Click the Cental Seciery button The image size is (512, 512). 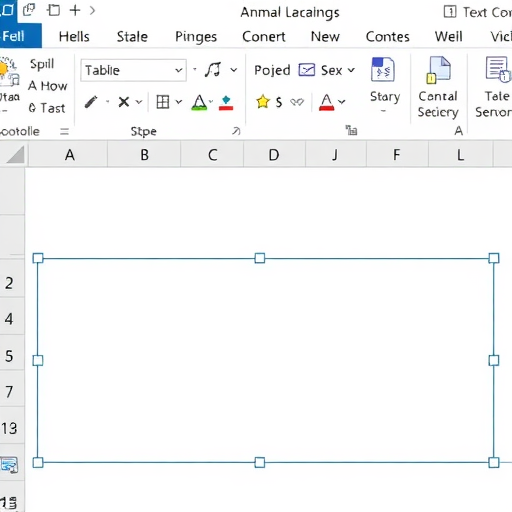pyautogui.click(x=438, y=87)
